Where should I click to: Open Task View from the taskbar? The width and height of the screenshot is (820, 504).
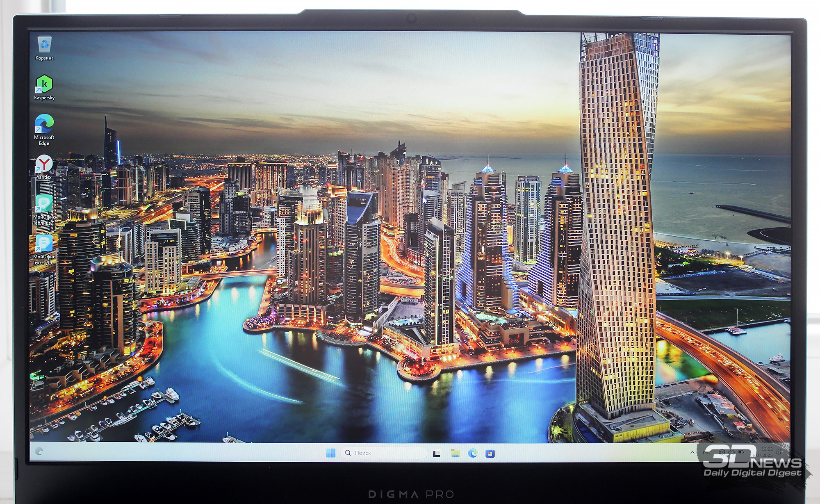[x=437, y=453]
